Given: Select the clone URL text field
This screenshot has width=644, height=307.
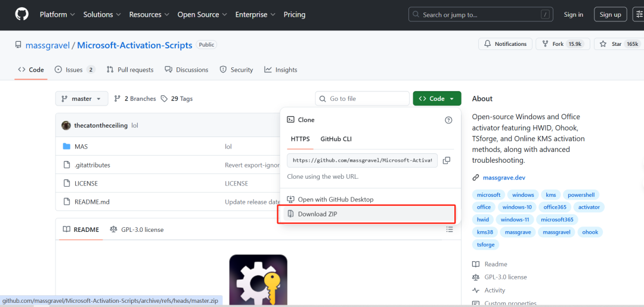Looking at the screenshot, I should point(363,160).
